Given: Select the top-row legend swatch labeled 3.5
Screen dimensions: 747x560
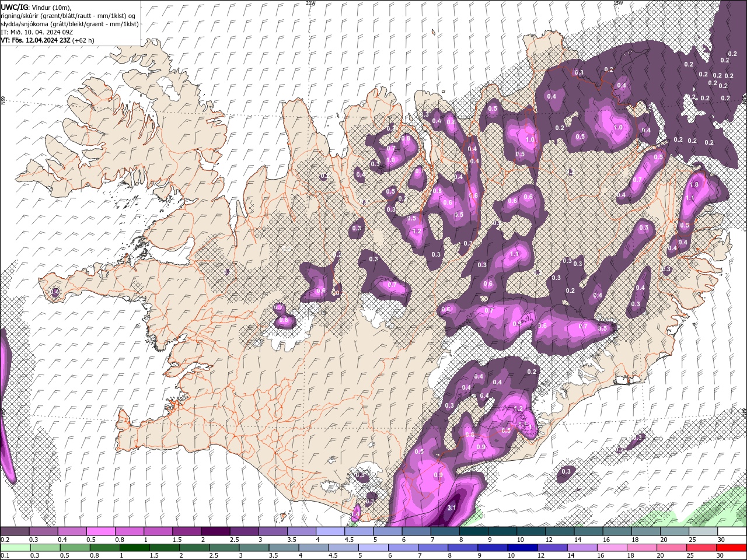Looking at the screenshot, I should (302, 531).
